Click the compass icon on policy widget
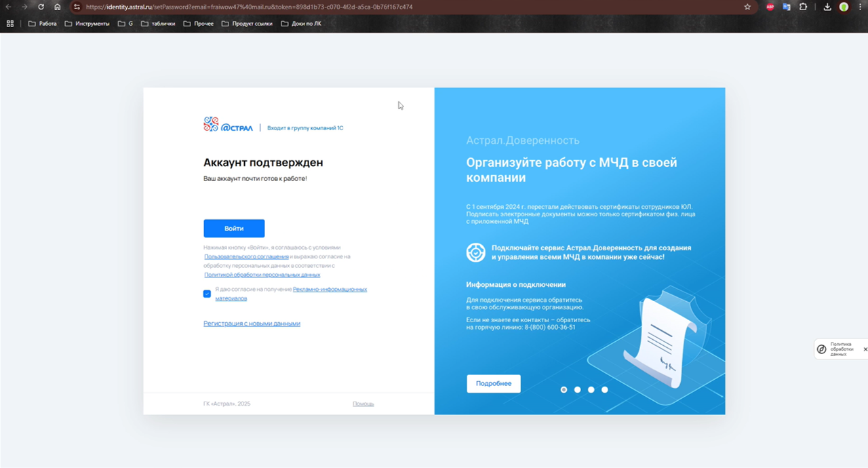Image resolution: width=868 pixels, height=468 pixels. (822, 349)
